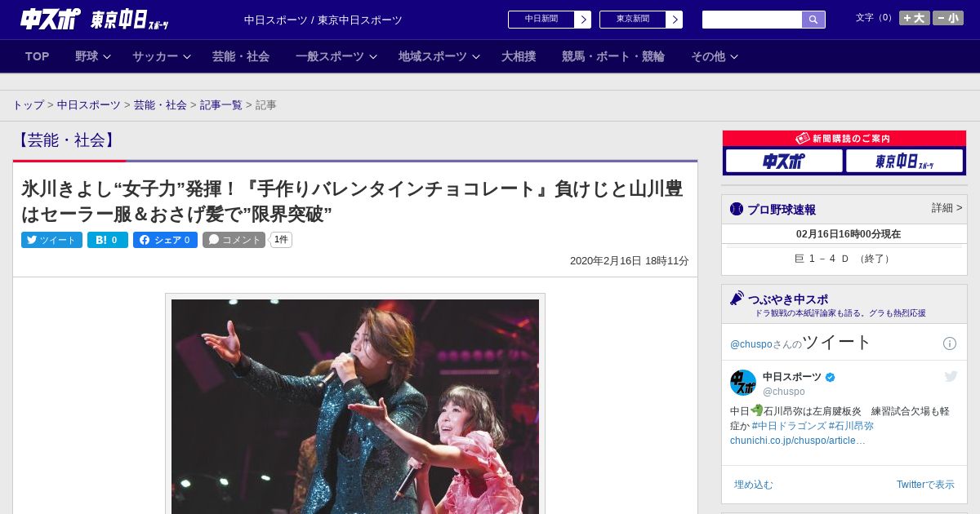Expand the サッカー menu dropdown
980x514 pixels.
tap(162, 56)
